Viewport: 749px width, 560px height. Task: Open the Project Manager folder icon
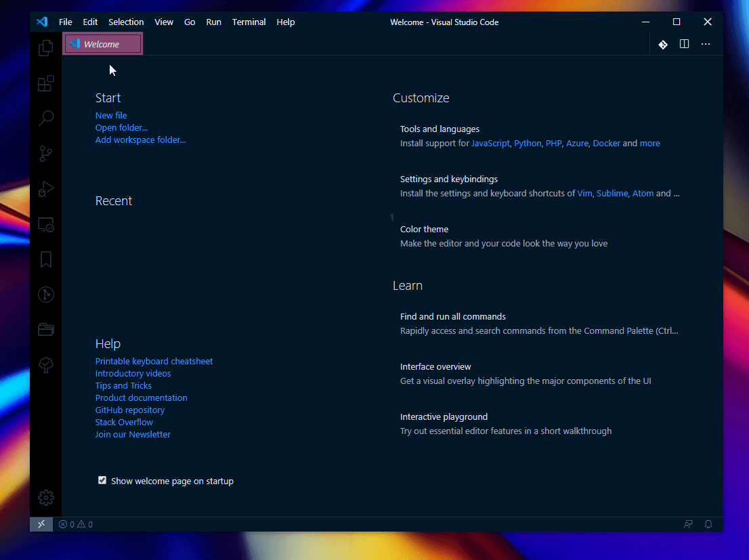pyautogui.click(x=46, y=329)
